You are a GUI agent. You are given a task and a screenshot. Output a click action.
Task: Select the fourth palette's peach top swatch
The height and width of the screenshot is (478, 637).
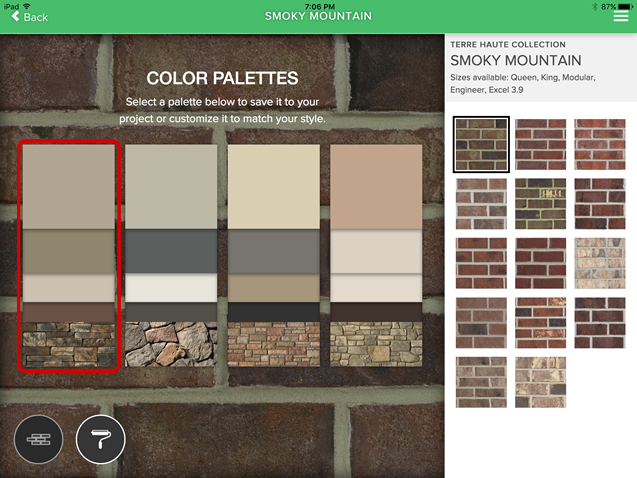click(376, 187)
